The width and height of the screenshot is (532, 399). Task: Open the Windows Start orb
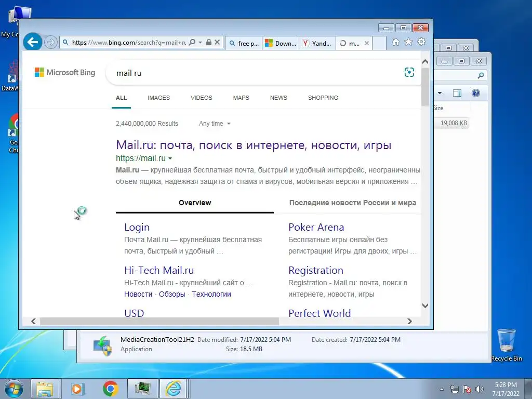pos(14,389)
